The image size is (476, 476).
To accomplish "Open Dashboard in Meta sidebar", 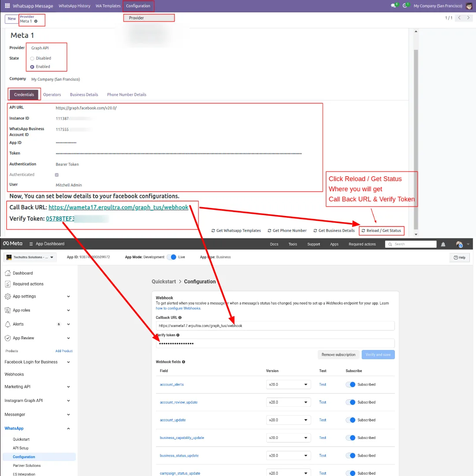I will (22, 273).
